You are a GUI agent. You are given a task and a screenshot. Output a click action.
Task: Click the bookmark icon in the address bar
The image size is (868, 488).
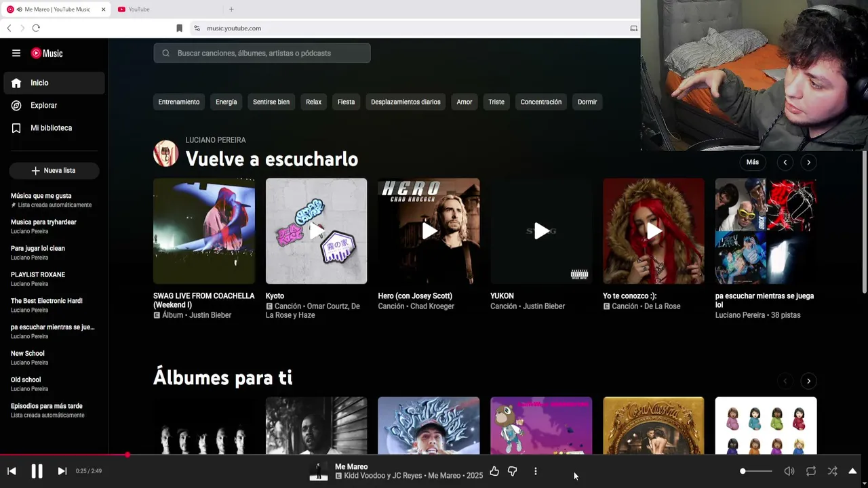point(179,28)
